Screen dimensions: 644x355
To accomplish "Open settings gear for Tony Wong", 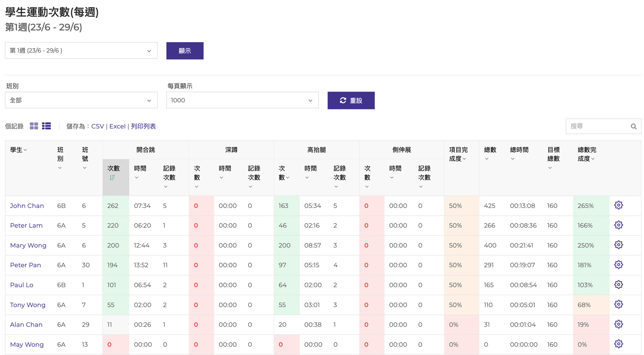I will pyautogui.click(x=618, y=304).
